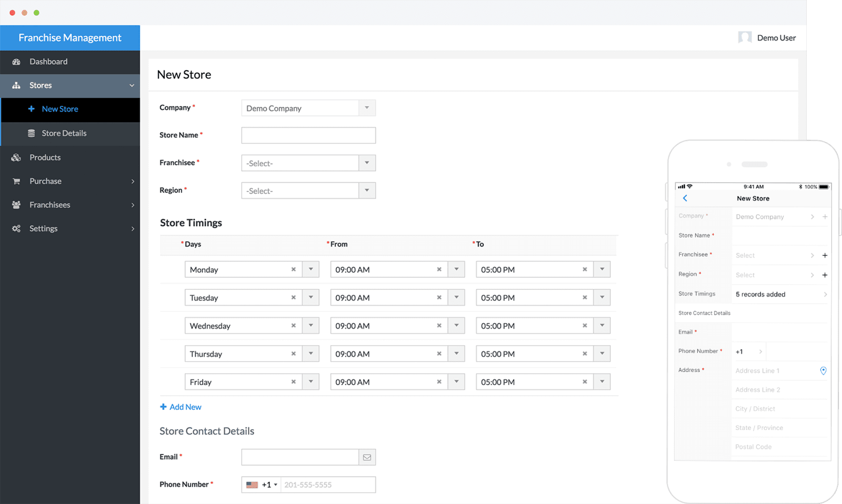Open the Wednesday From time dropdown arrow
The height and width of the screenshot is (504, 842).
click(x=456, y=326)
